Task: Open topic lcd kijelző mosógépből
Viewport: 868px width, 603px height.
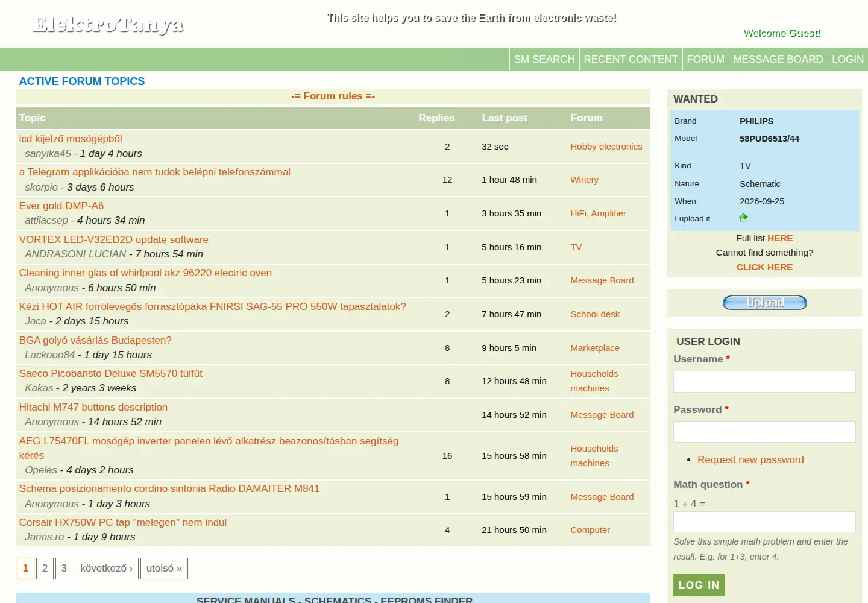Action: (x=71, y=139)
